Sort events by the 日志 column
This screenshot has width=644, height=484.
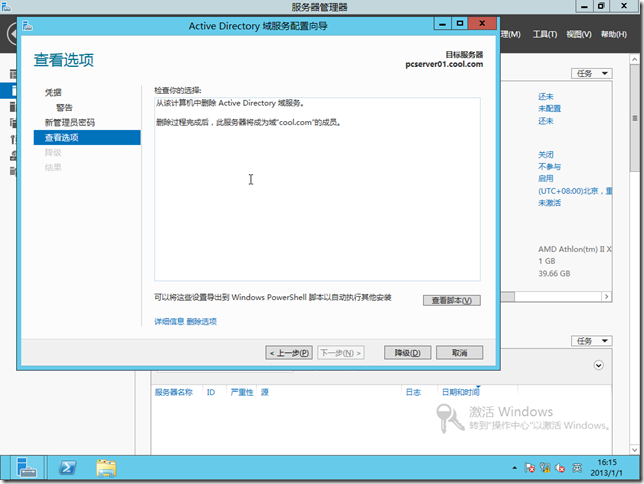[x=413, y=392]
